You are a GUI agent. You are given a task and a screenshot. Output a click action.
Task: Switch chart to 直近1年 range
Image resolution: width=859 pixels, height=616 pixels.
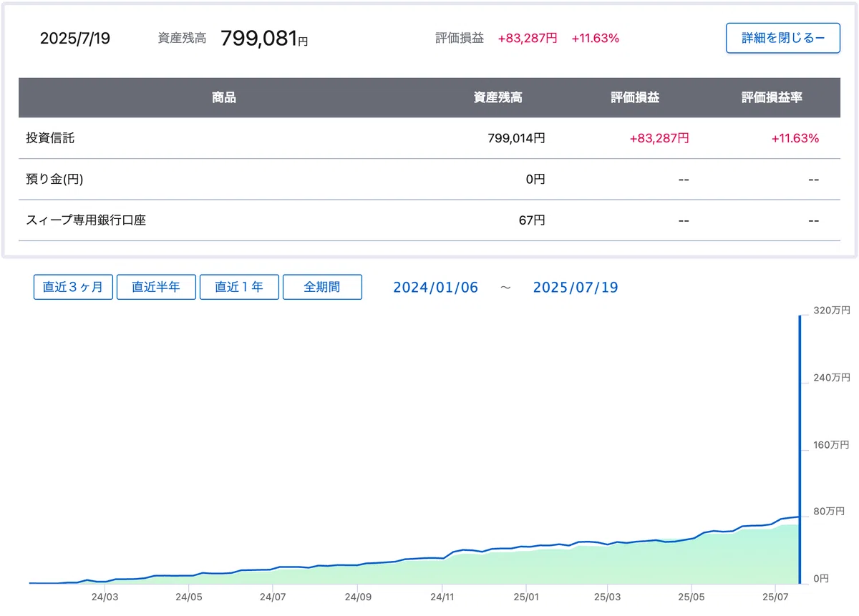[239, 287]
